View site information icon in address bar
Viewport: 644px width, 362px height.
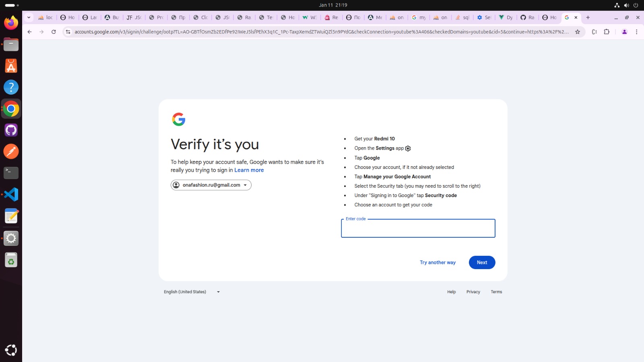coord(68,32)
